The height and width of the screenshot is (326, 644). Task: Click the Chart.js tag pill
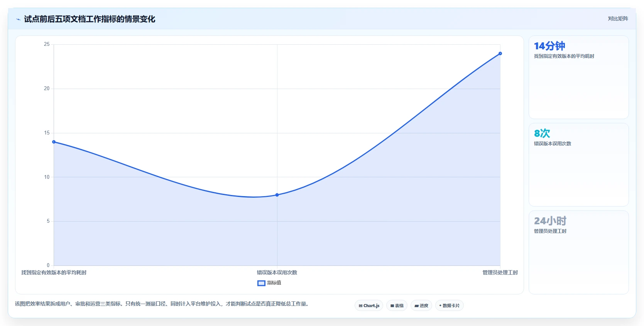[369, 306]
